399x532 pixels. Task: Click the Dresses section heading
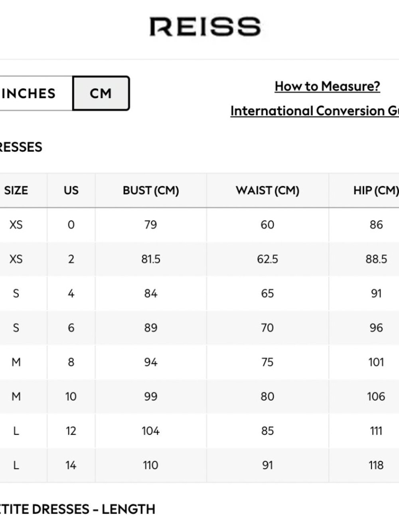[21, 147]
